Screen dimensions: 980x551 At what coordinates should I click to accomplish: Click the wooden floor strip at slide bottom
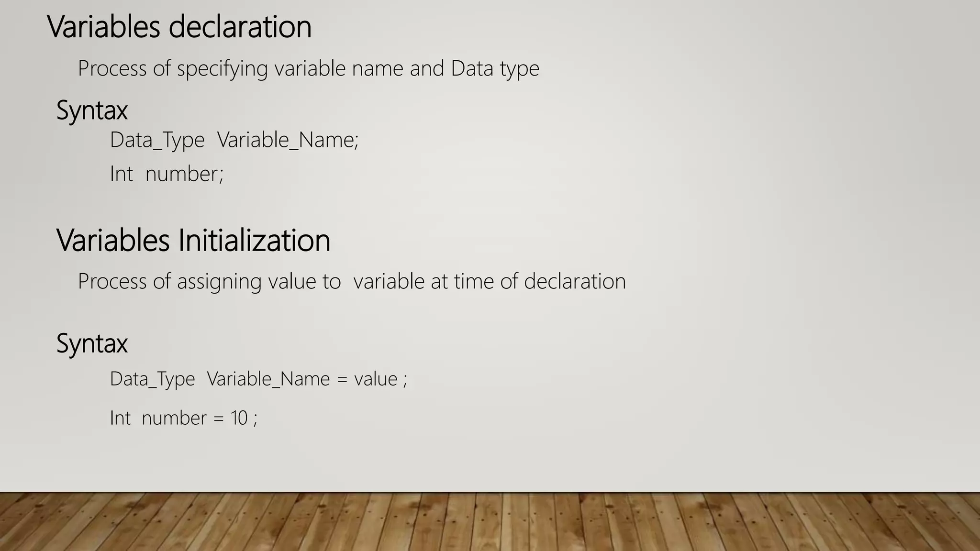tap(490, 522)
